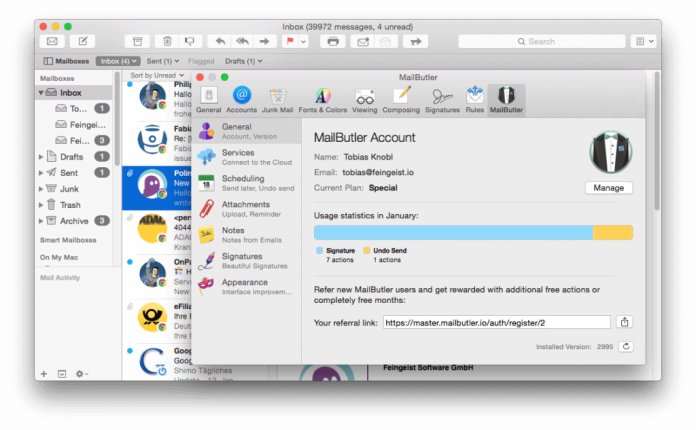The width and height of the screenshot is (696, 430).
Task: Click the Signature legend color swatch
Action: click(319, 251)
